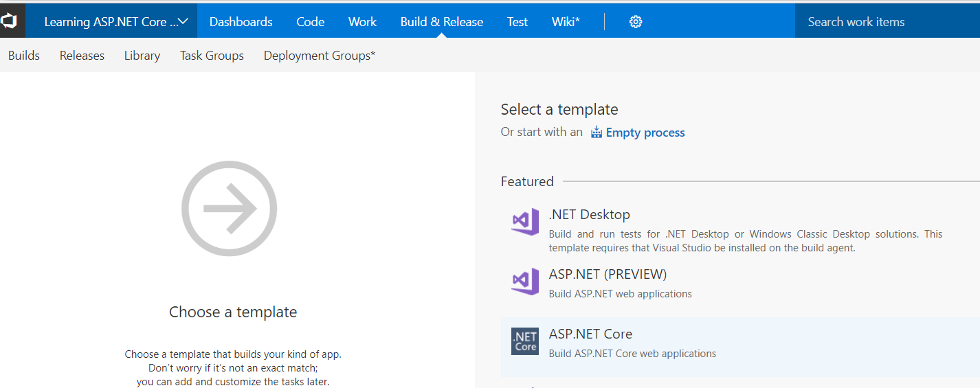Viewport: 980px width, 388px height.
Task: Open the Test hub
Action: pyautogui.click(x=517, y=22)
